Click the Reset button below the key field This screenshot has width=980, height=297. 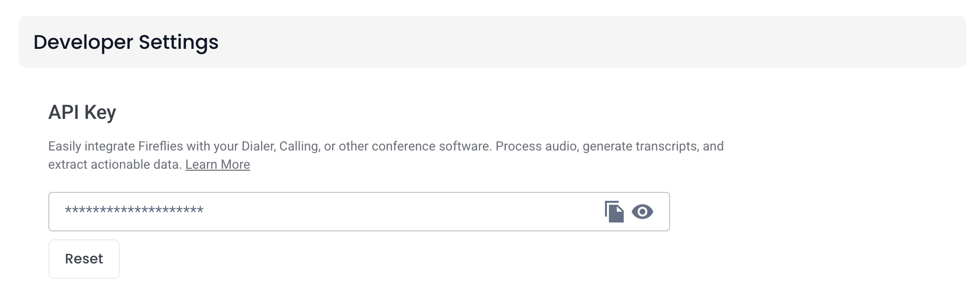coord(84,259)
